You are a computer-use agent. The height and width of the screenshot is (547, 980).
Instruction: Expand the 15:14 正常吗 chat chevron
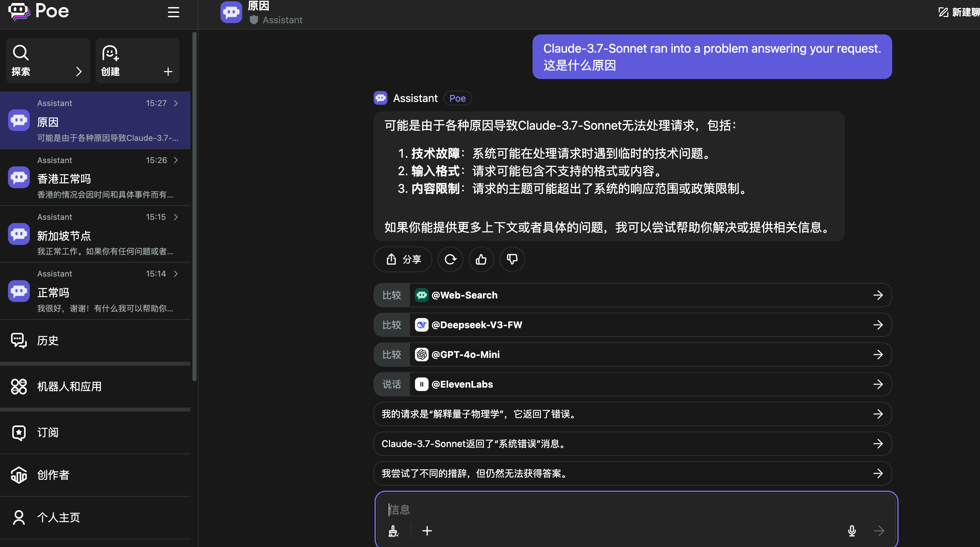click(176, 274)
